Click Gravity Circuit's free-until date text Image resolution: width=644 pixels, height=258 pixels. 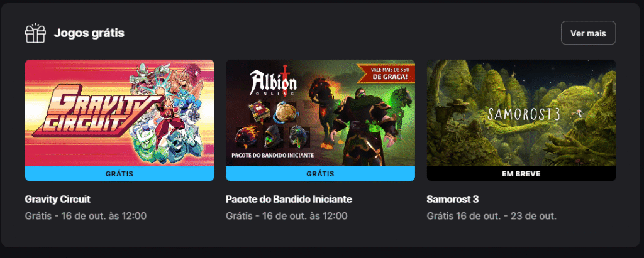[x=86, y=216]
